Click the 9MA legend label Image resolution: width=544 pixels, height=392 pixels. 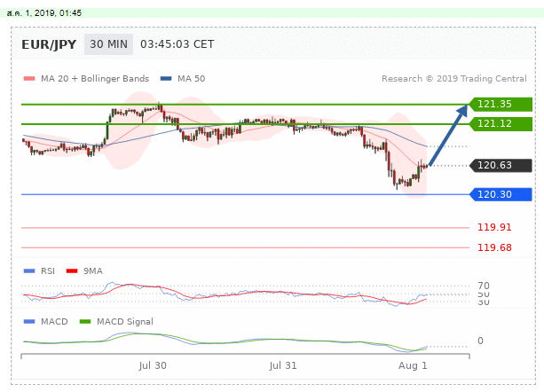point(93,271)
